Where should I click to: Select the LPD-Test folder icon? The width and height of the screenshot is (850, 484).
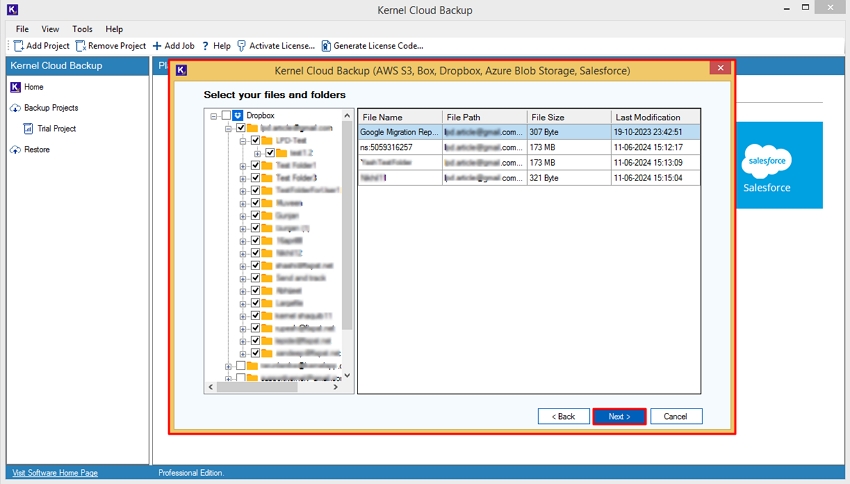pos(267,140)
